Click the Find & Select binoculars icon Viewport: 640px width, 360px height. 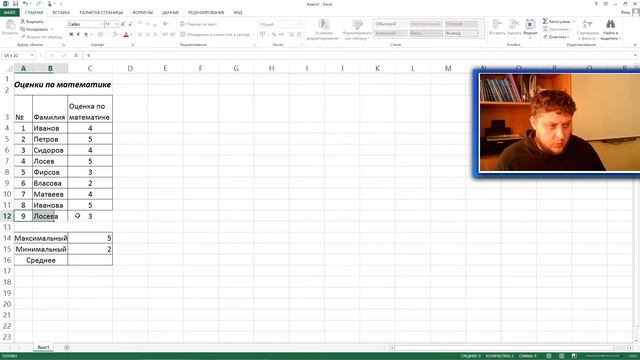pos(611,24)
